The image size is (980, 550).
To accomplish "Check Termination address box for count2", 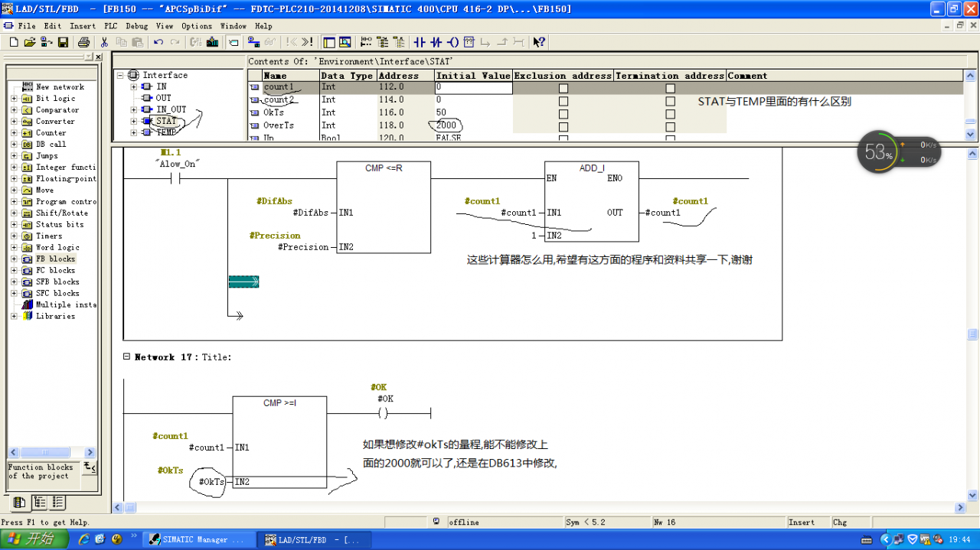I will (671, 101).
